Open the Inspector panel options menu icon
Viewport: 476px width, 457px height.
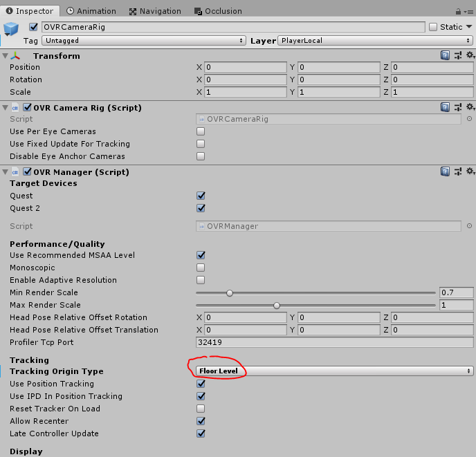tap(469, 12)
